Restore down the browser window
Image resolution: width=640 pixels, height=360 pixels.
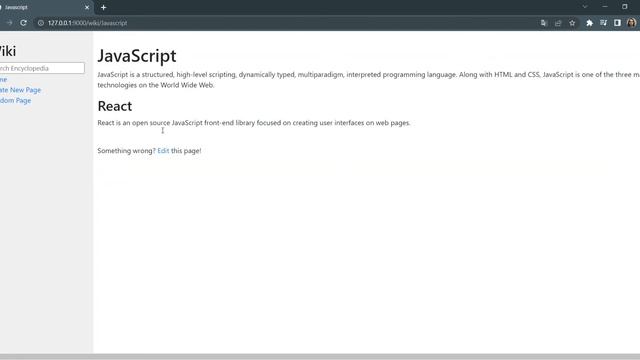tap(624, 7)
